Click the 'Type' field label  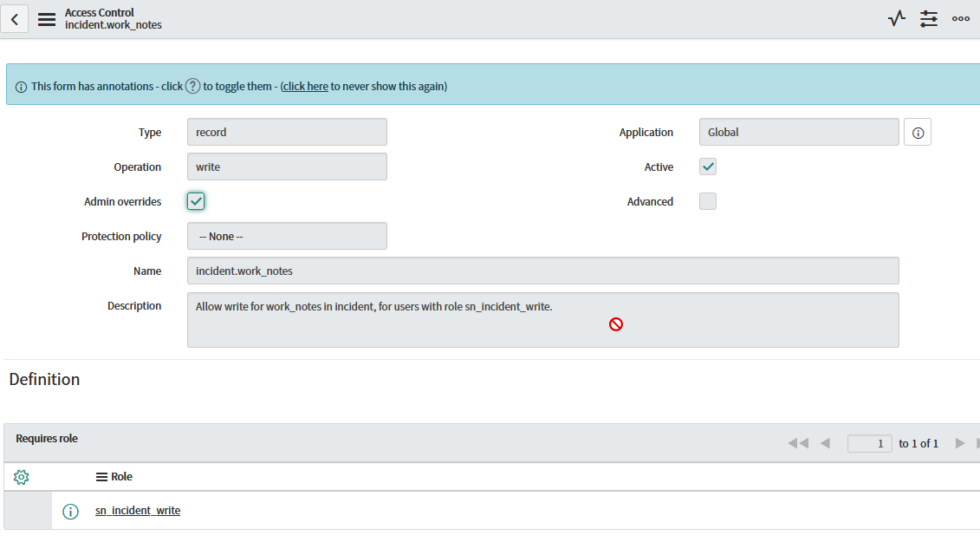[150, 133]
